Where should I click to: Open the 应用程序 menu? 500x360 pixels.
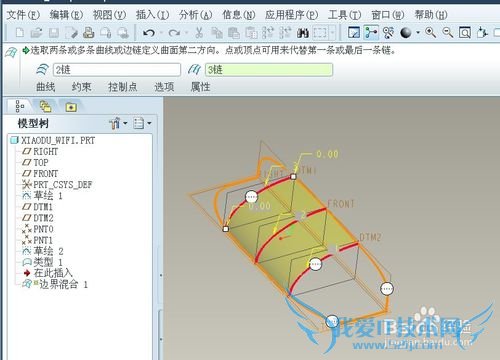[x=292, y=15]
